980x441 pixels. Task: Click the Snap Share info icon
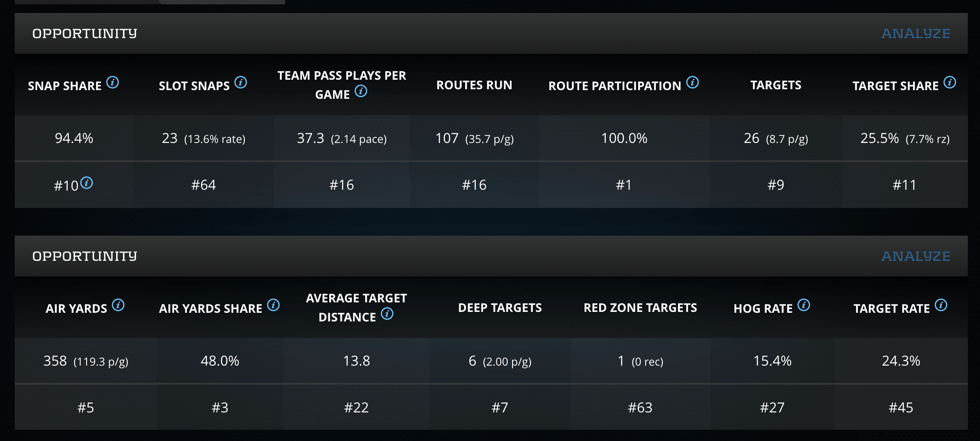pyautogui.click(x=113, y=82)
